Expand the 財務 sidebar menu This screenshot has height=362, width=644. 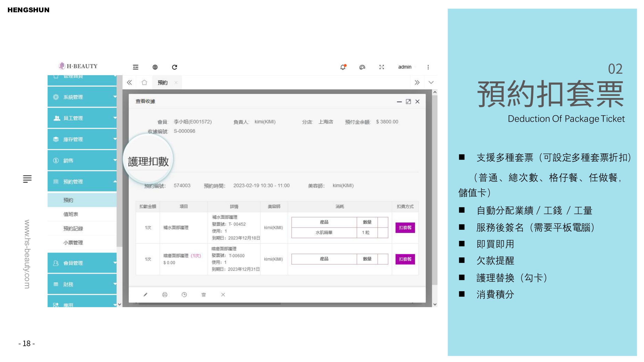click(82, 284)
